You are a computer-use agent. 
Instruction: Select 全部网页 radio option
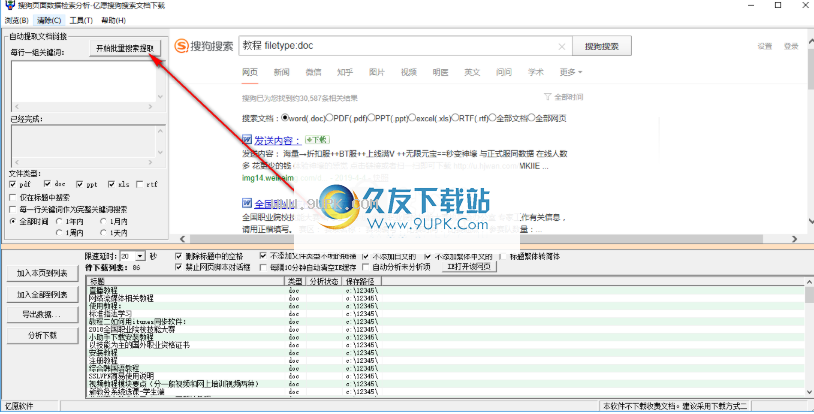(x=531, y=118)
